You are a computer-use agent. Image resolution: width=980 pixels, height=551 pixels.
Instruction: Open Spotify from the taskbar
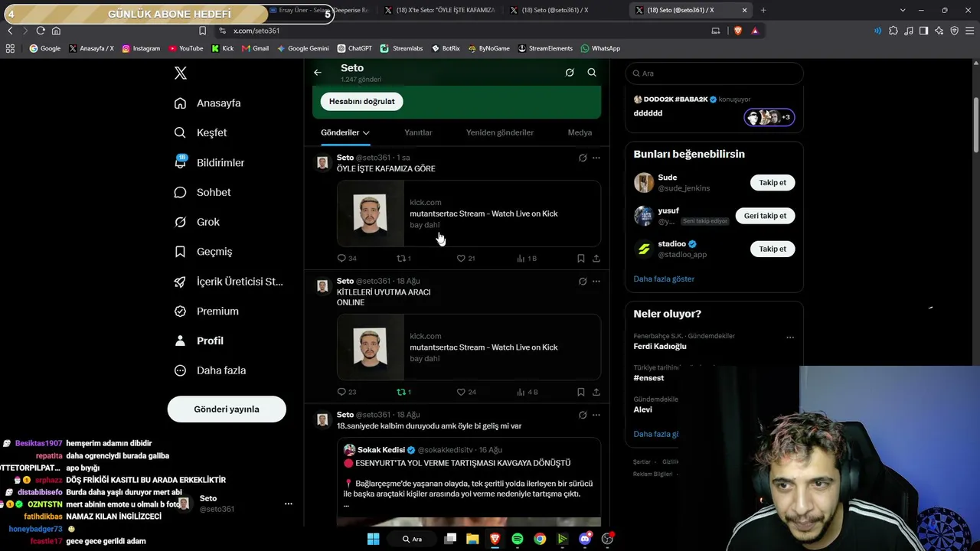tap(518, 539)
